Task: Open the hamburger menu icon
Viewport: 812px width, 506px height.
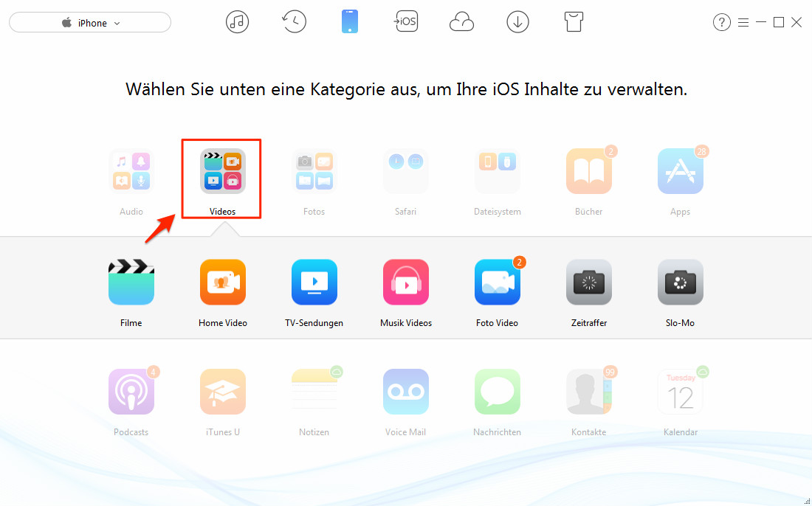Action: click(743, 23)
